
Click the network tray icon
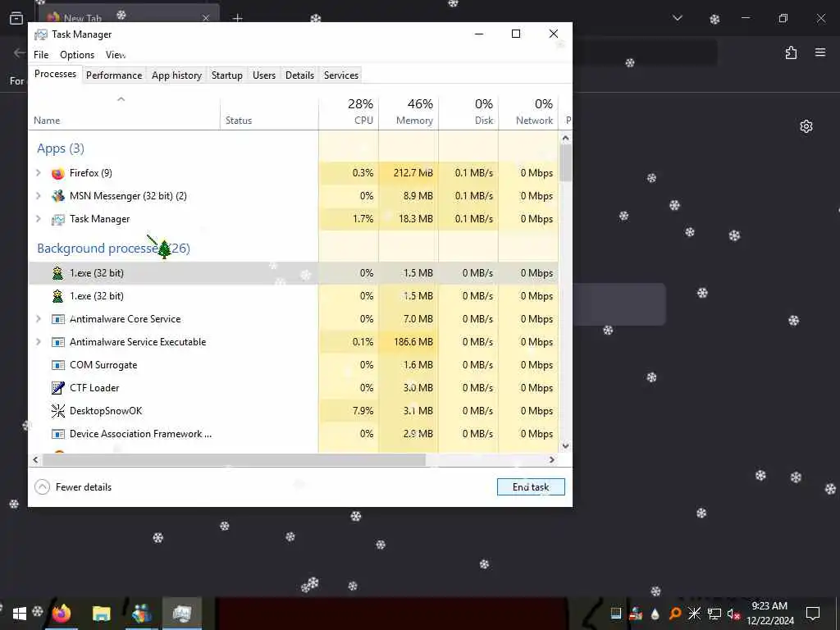pyautogui.click(x=714, y=614)
